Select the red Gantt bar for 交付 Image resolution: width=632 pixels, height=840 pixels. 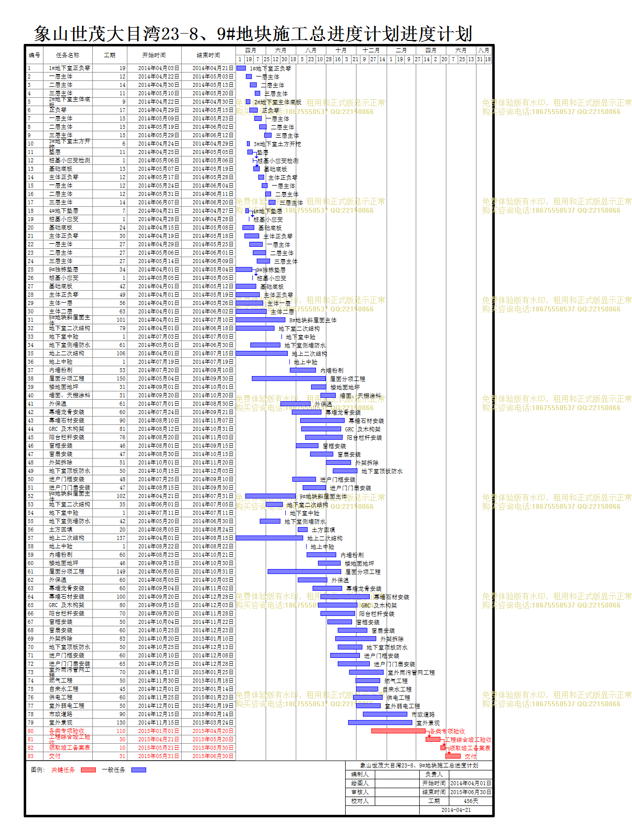tap(453, 756)
